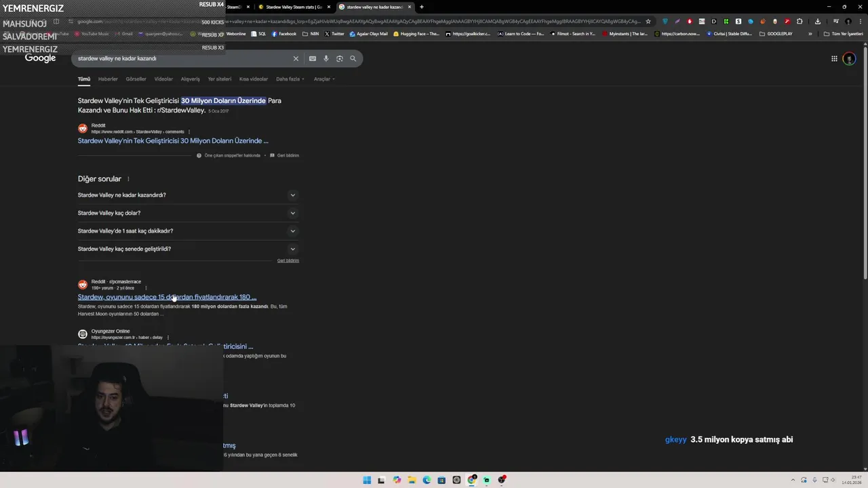Expand "Stardew Valley ne kadar kazandırdı?" question
868x488 pixels.
(x=188, y=195)
